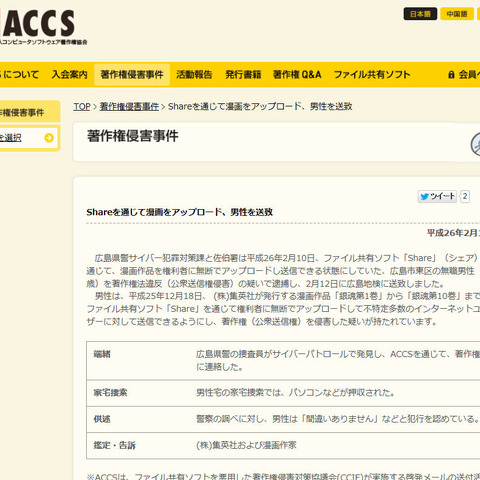Click コンピュータソフトウェア著作権協会 tagline under logo
The image size is (480, 480).
pyautogui.click(x=44, y=42)
